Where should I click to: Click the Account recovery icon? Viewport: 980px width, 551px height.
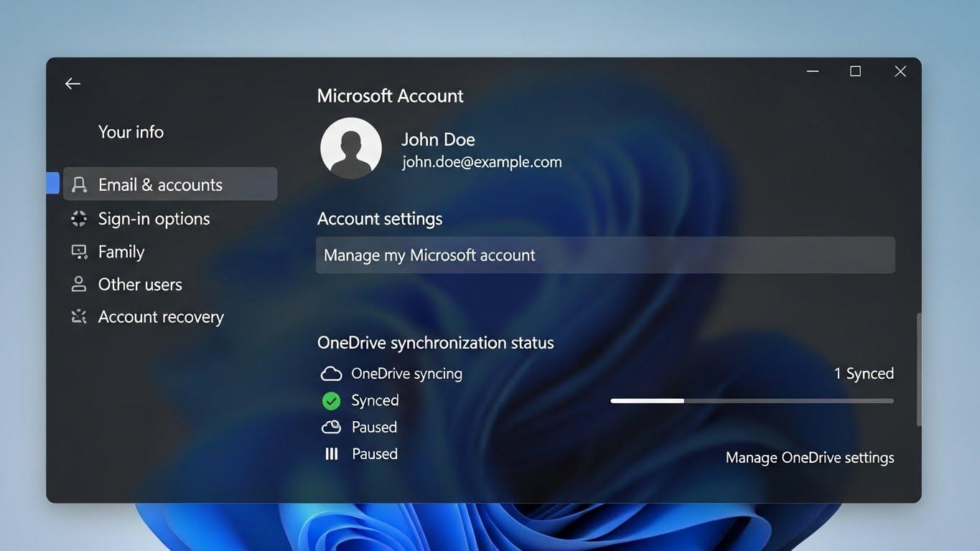tap(78, 316)
